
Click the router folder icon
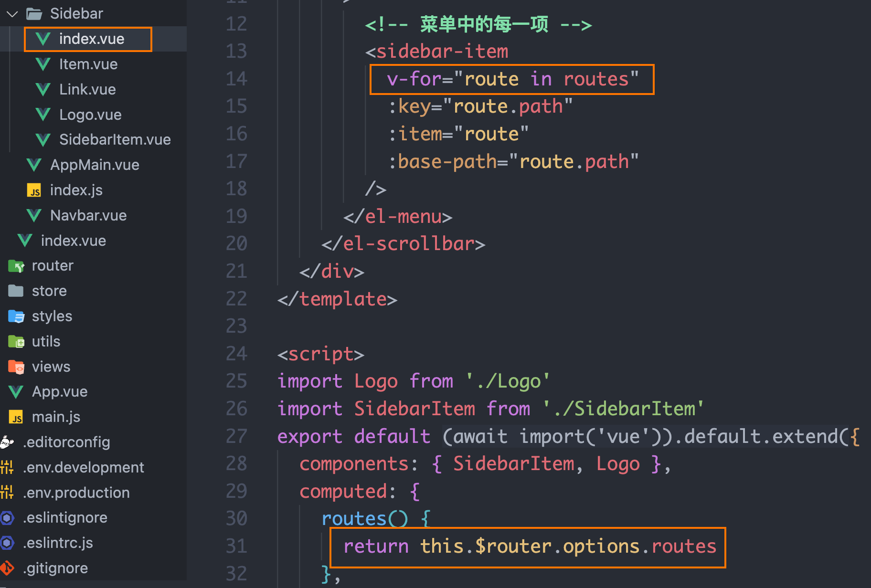coord(16,266)
